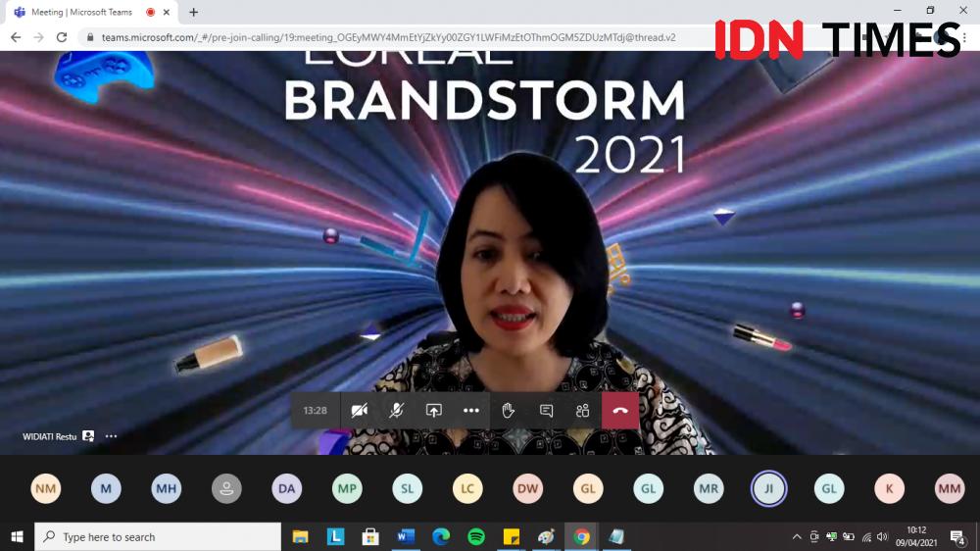Click the Chrome taskbar icon
This screenshot has width=980, height=551.
581,536
